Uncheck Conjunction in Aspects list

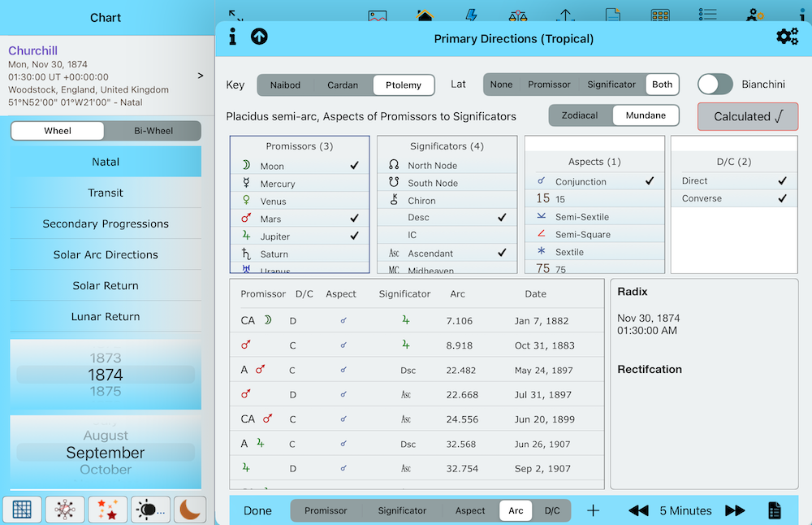(594, 182)
